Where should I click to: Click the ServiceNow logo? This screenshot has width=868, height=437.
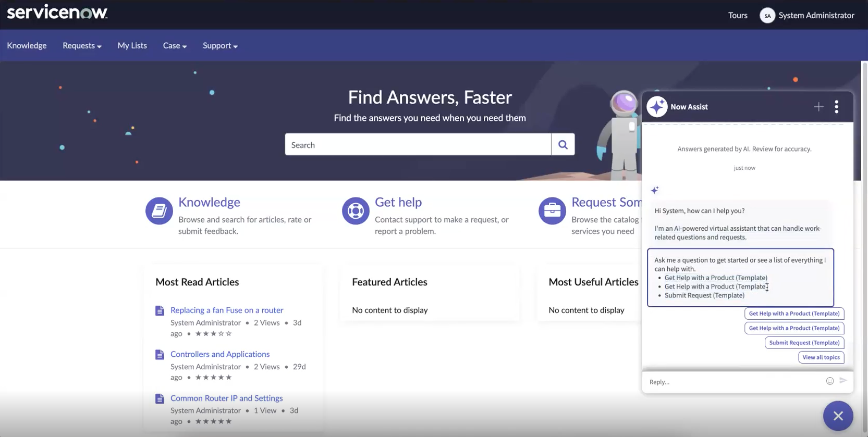[x=57, y=13]
